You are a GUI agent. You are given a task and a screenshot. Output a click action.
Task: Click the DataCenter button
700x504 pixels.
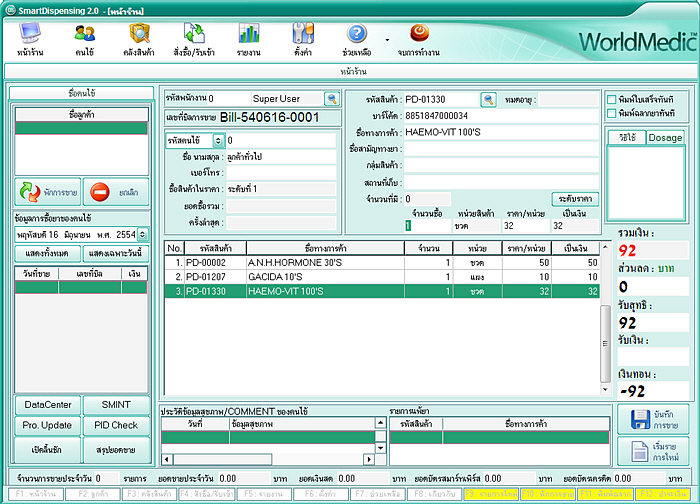coord(48,405)
